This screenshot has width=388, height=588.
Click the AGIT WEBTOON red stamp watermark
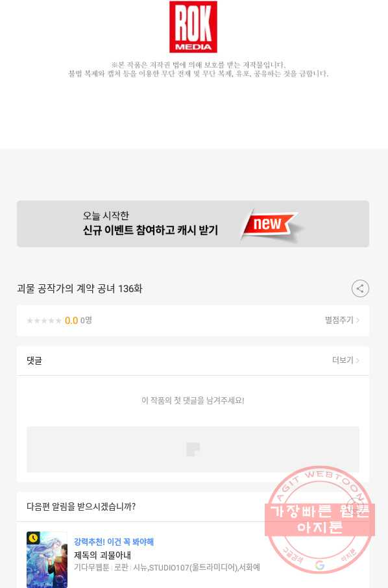320,520
